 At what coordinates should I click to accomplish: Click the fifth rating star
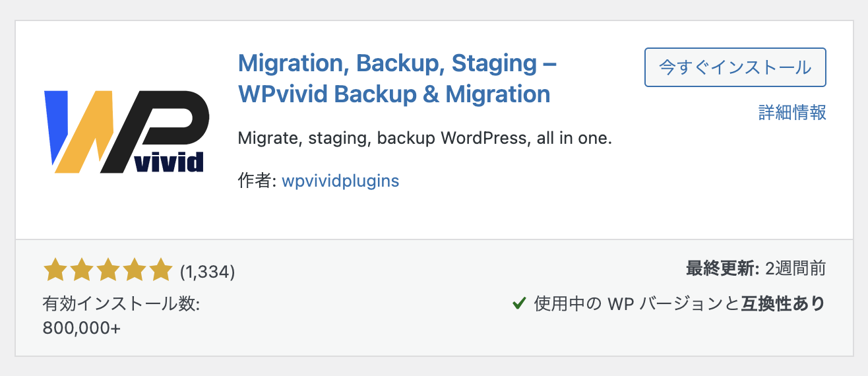click(160, 270)
